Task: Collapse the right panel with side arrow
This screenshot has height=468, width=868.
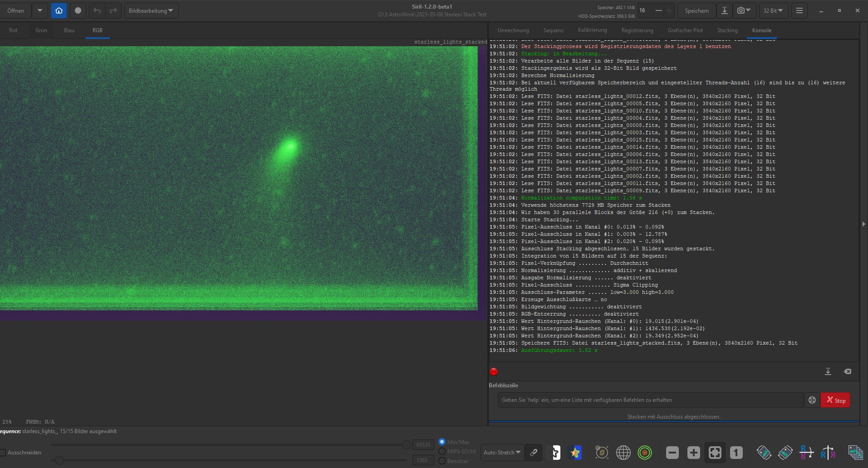Action: click(x=863, y=224)
